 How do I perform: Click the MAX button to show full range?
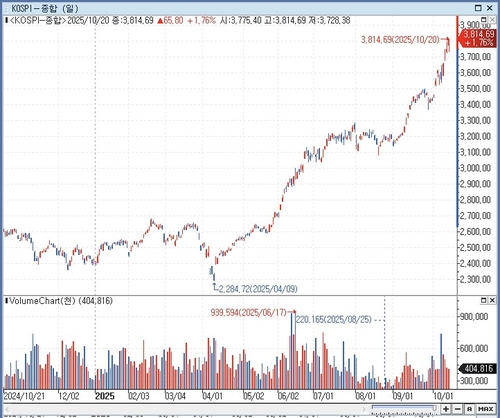[486, 409]
